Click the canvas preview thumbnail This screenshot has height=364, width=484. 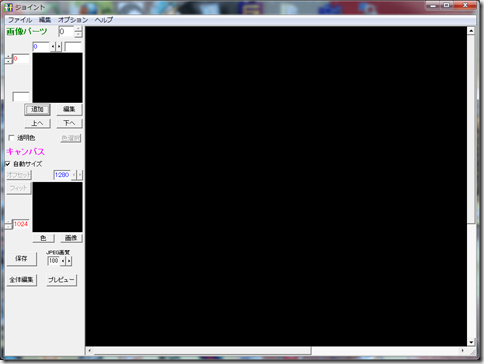57,207
